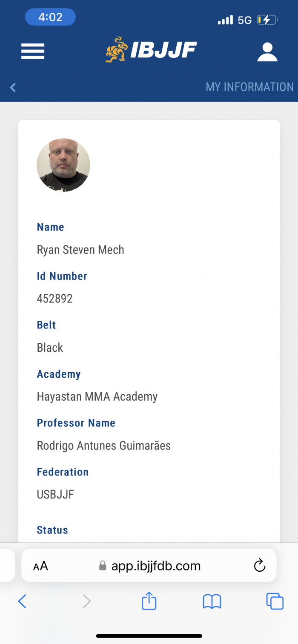Reload the page in Safari

pos(259,565)
